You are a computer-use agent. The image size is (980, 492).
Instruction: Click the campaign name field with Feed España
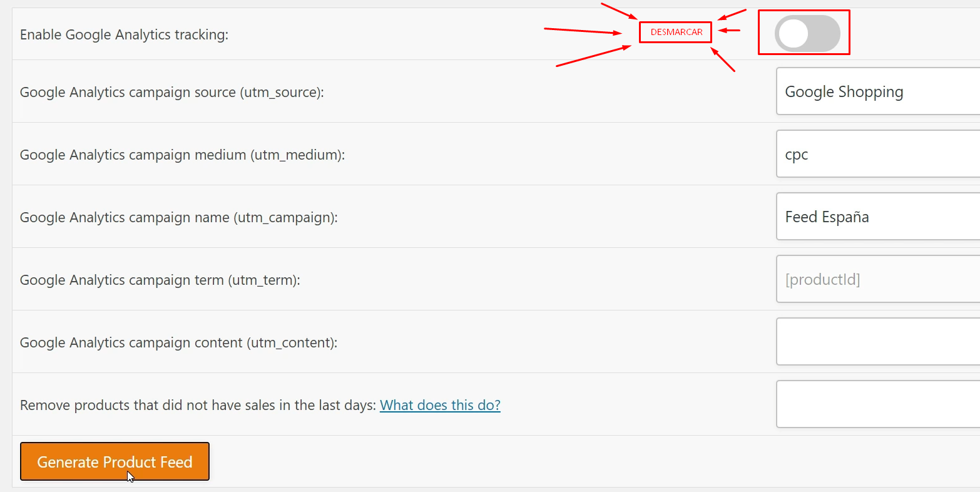click(878, 217)
